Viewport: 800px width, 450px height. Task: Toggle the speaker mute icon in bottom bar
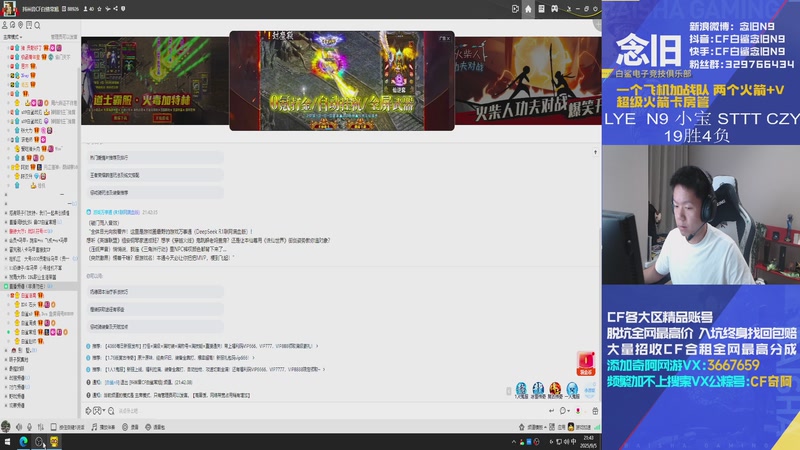pyautogui.click(x=19, y=427)
